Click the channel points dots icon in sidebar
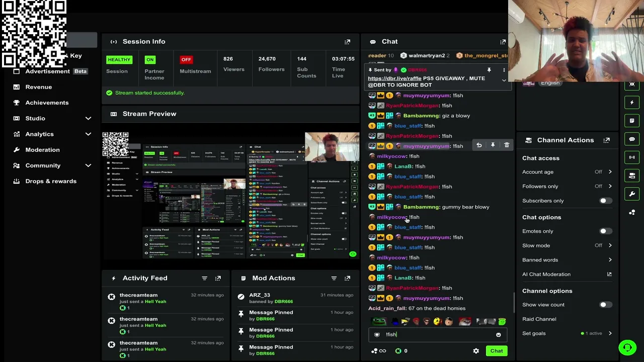This screenshot has height=362, width=644. tap(632, 212)
